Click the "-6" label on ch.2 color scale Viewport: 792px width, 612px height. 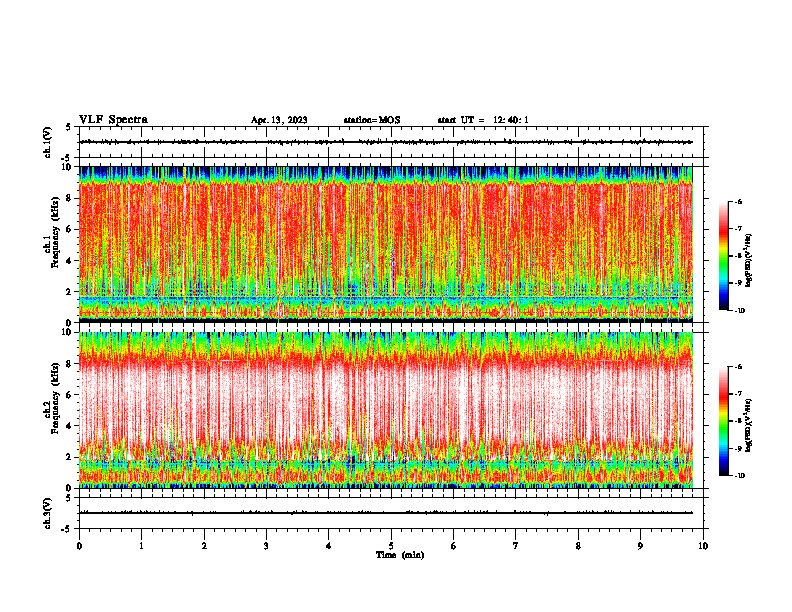pyautogui.click(x=738, y=367)
